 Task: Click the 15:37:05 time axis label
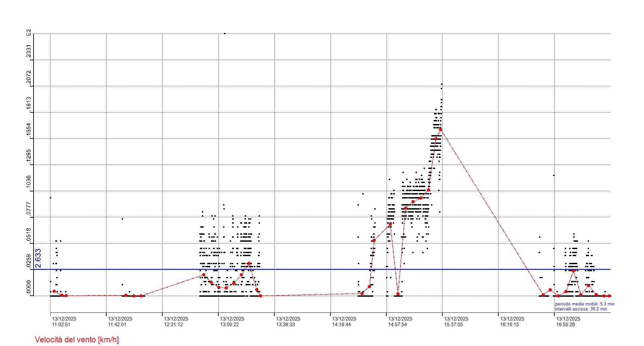coord(453,325)
